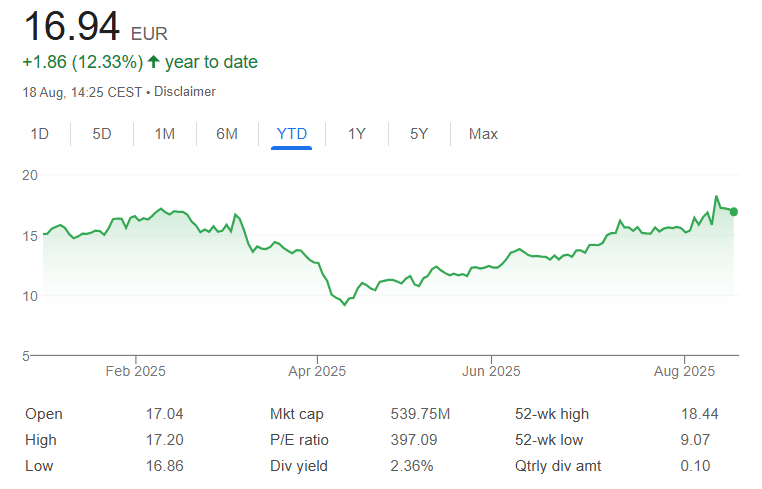Select the 6M time range
The image size is (762, 489).
pos(227,134)
